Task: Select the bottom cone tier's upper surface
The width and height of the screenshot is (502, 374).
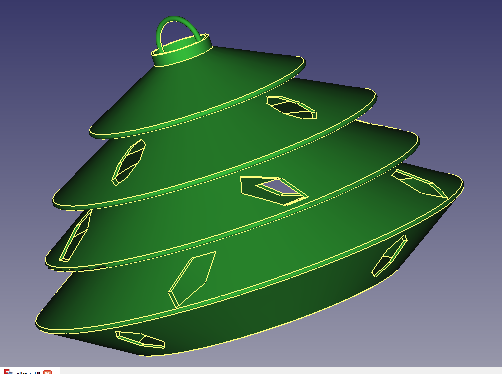Action: coord(267,267)
